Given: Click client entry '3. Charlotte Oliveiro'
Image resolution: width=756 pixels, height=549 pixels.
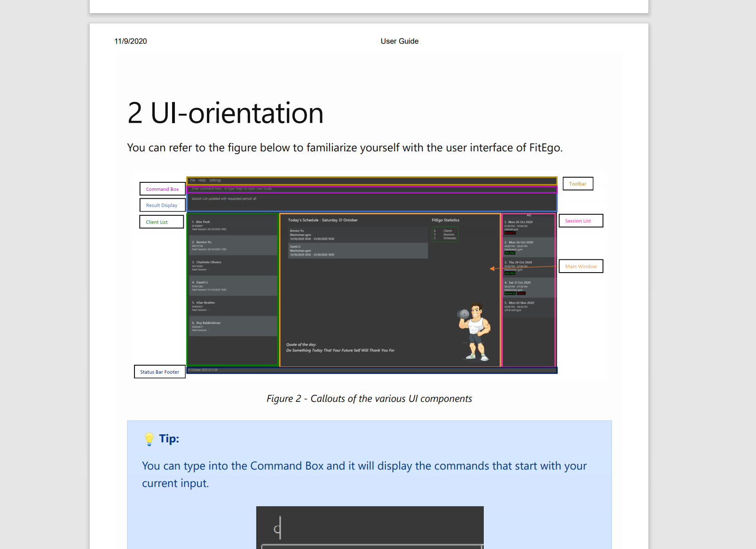Looking at the screenshot, I should 233,266.
